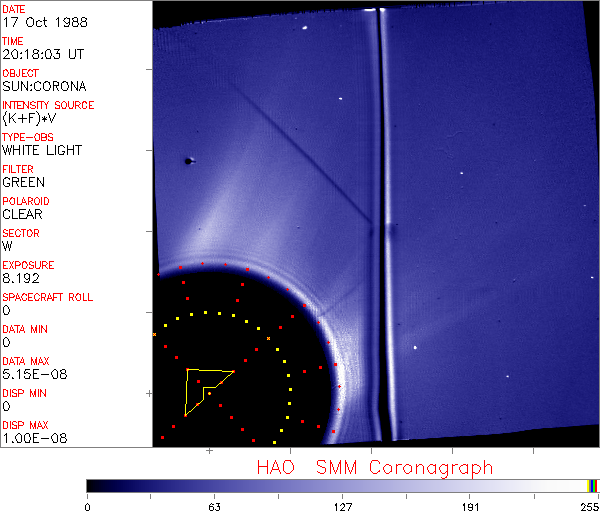Click the 127 tick label under color bar
The image size is (600, 512).
click(343, 506)
